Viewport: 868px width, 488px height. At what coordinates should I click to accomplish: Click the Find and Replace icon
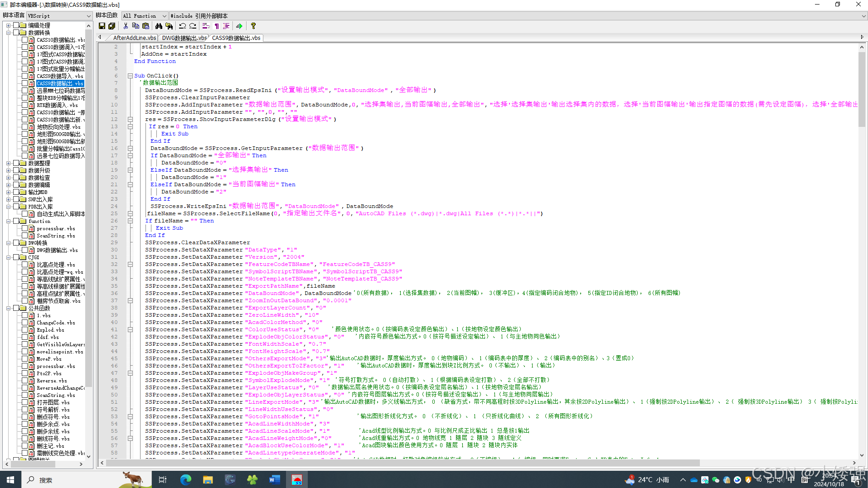tap(169, 26)
